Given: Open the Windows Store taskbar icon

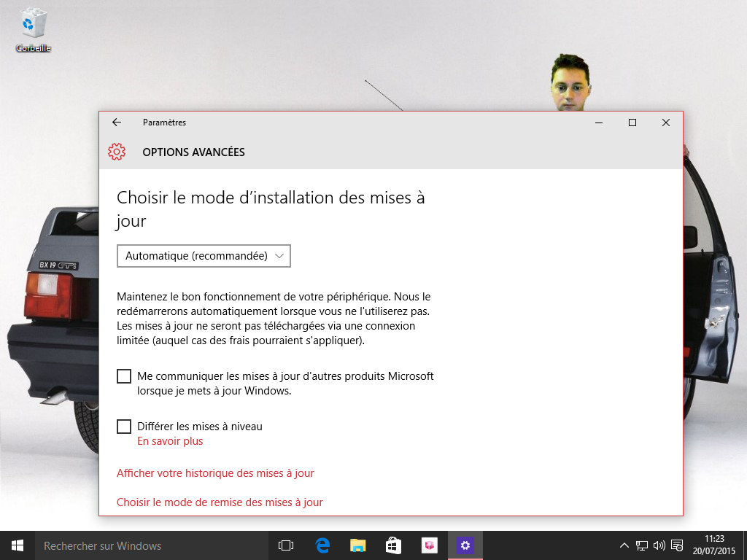Looking at the screenshot, I should pyautogui.click(x=393, y=545).
